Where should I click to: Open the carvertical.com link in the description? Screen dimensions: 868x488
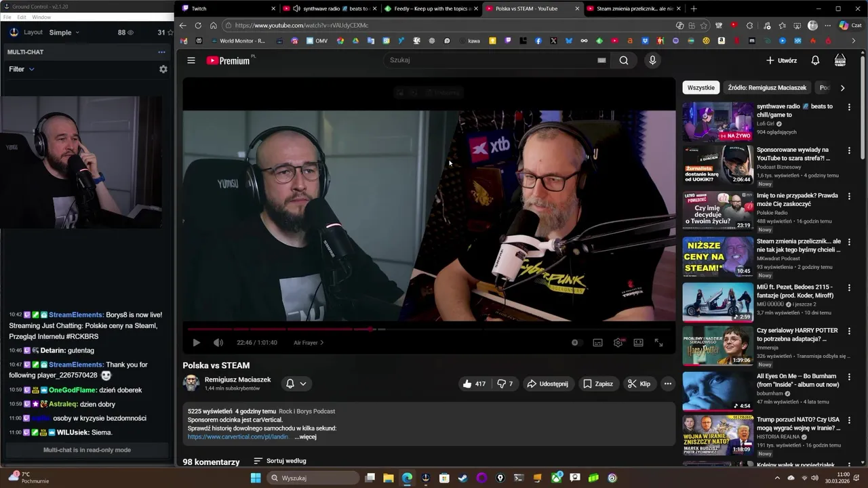(x=237, y=437)
